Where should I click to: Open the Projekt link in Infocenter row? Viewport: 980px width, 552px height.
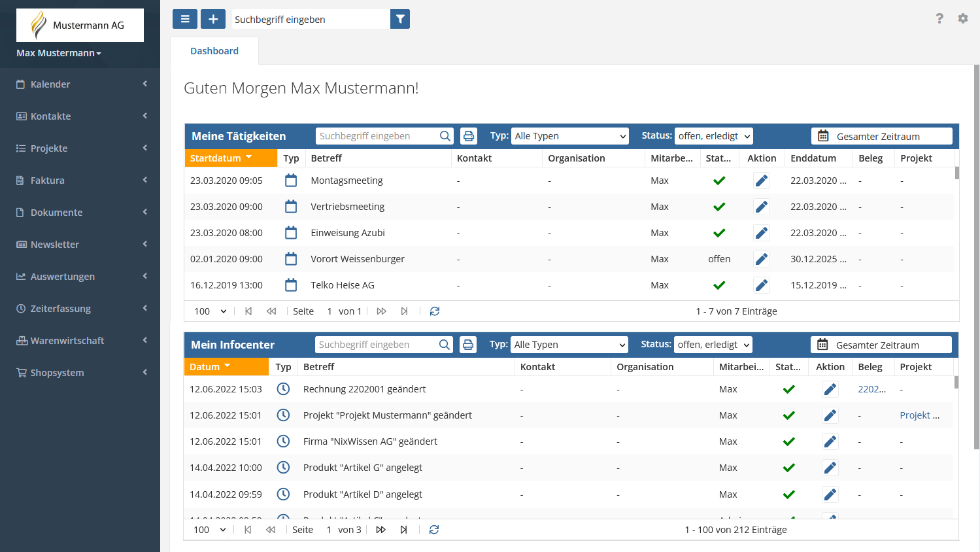(x=919, y=415)
